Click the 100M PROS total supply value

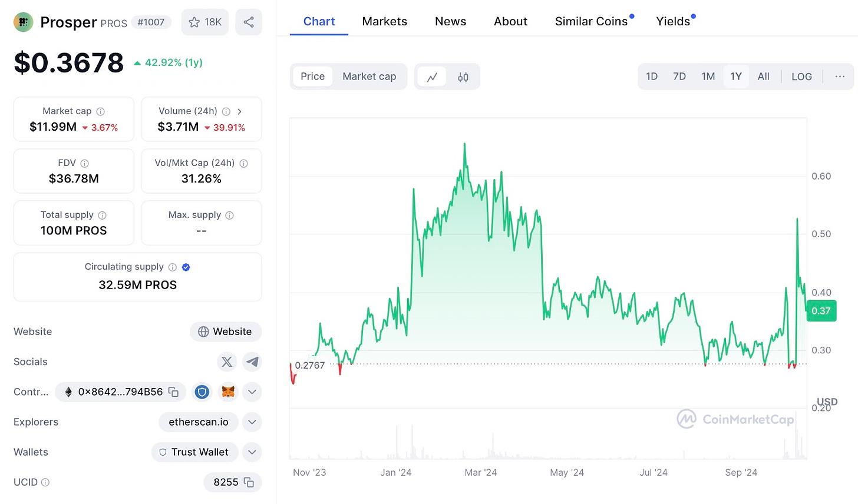pyautogui.click(x=74, y=230)
